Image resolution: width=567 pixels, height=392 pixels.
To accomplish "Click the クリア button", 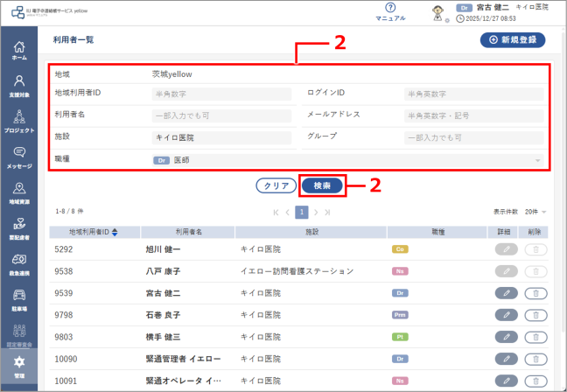I will pos(276,185).
